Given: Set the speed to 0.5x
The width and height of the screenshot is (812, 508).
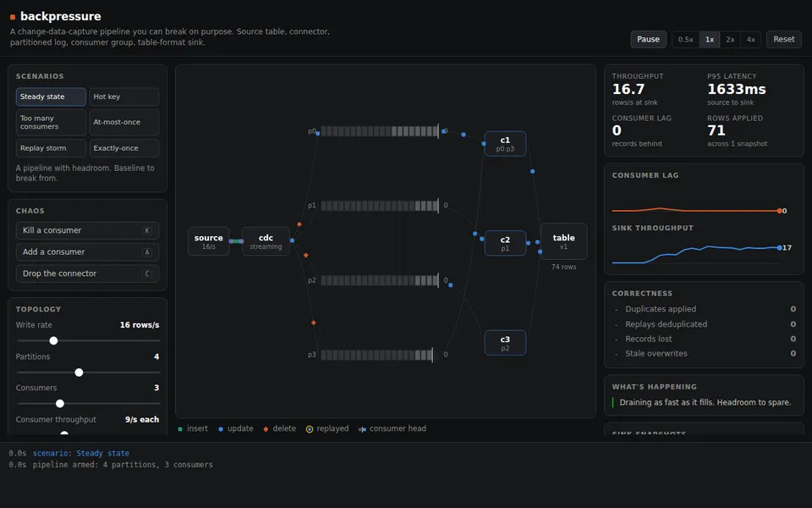Looking at the screenshot, I should 685,40.
